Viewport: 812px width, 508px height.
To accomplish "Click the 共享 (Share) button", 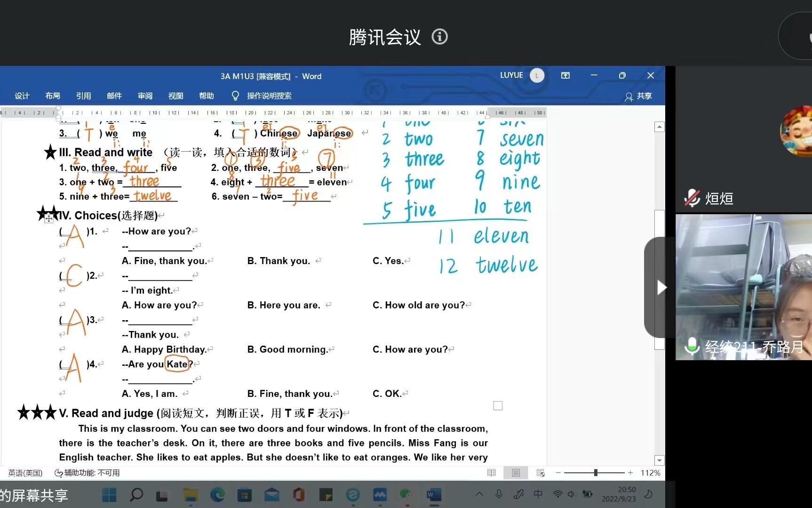I will coord(638,96).
